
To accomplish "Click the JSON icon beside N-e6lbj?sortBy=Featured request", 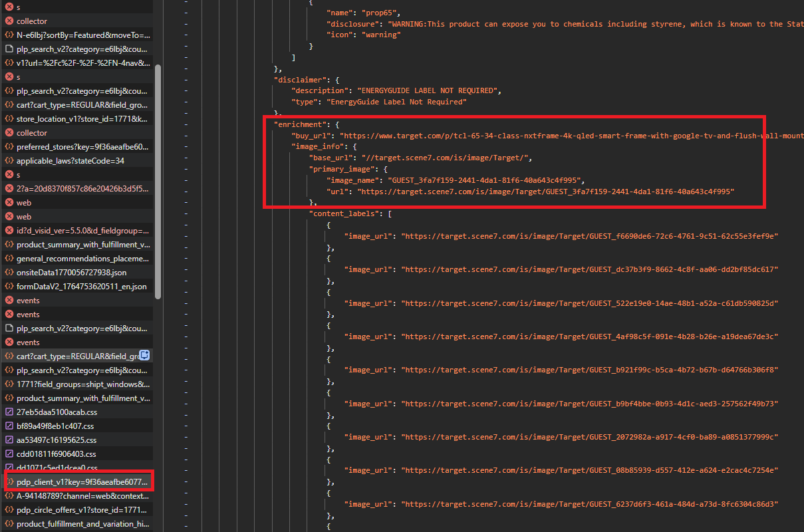I will click(x=9, y=35).
